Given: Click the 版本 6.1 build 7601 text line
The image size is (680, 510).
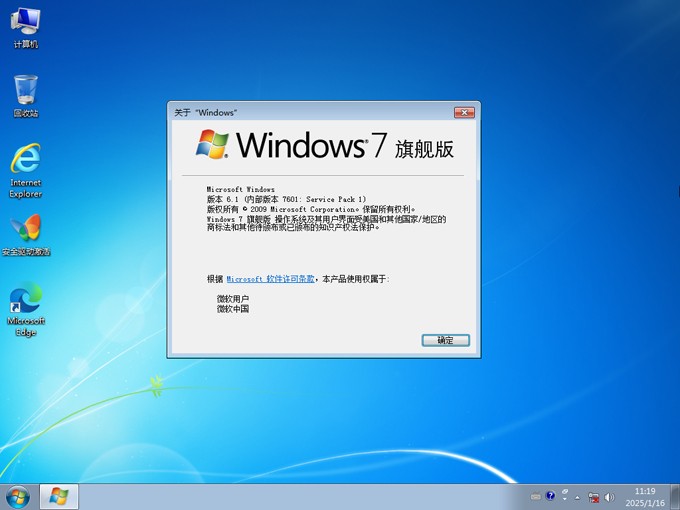Looking at the screenshot, I should 286,199.
